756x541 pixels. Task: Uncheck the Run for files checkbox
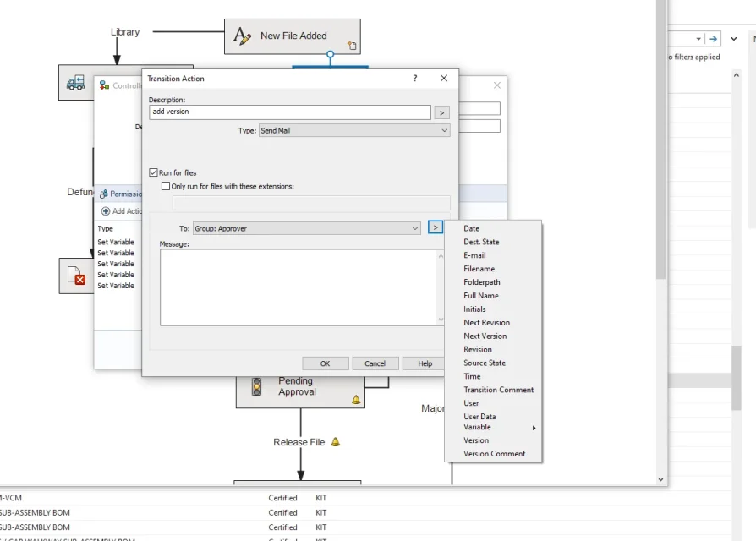153,172
